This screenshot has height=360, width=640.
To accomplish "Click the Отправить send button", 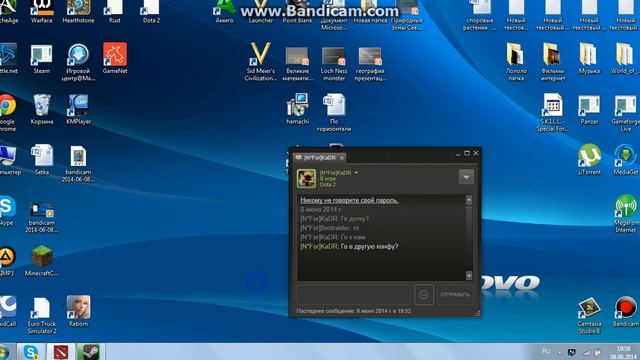I will [x=455, y=294].
